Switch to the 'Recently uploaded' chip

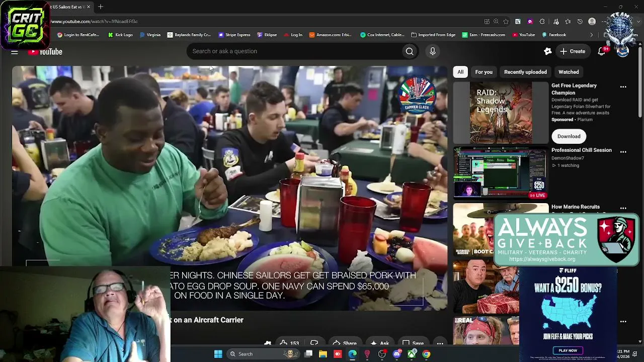[525, 72]
